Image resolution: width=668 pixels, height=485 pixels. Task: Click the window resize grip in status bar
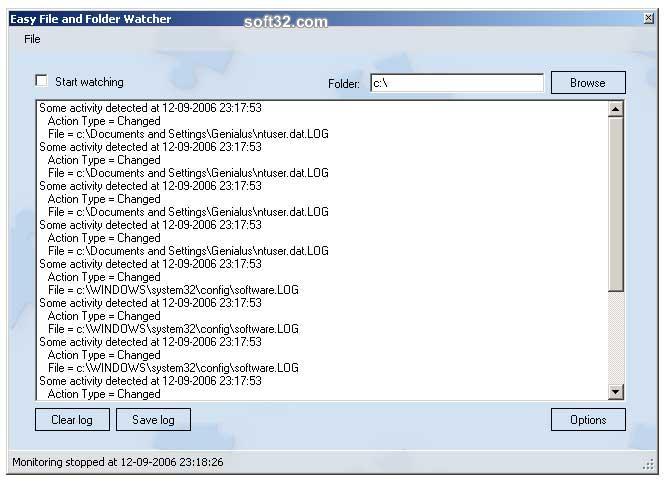(x=648, y=464)
